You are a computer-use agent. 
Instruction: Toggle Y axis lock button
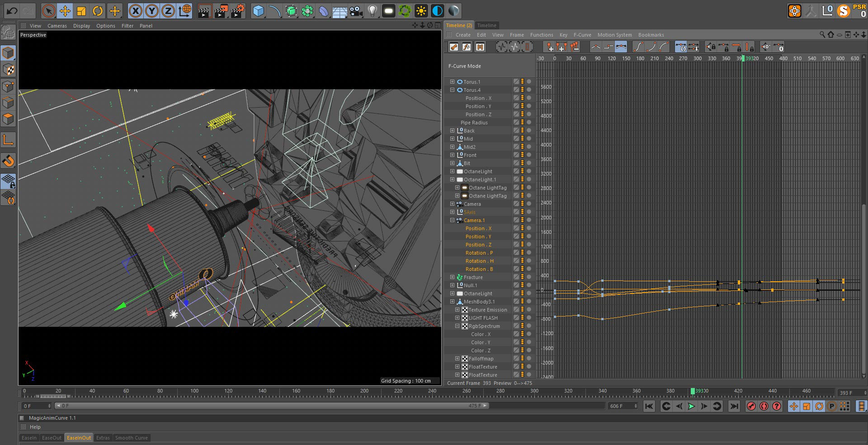pyautogui.click(x=152, y=11)
